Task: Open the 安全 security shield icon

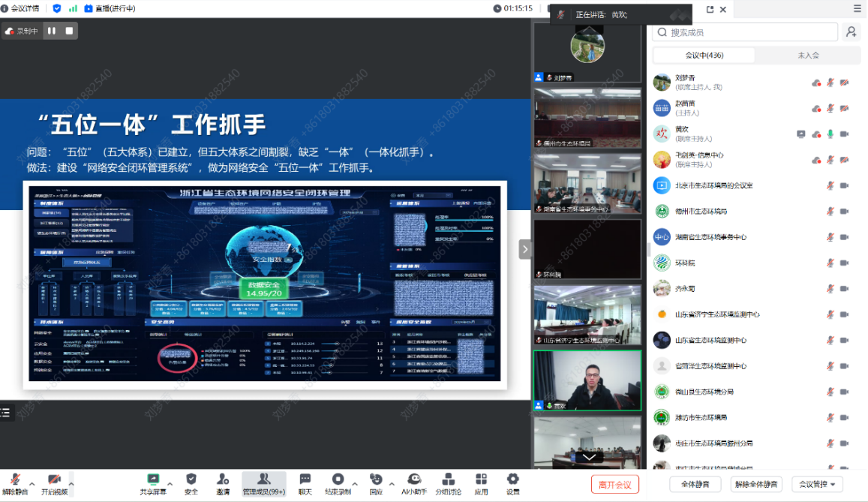Action: [x=191, y=479]
